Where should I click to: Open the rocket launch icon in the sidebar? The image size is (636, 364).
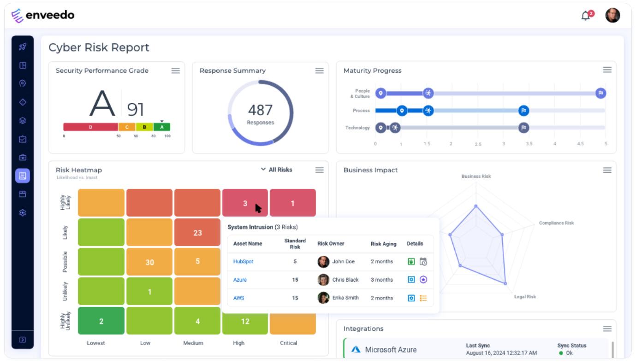pos(22,47)
